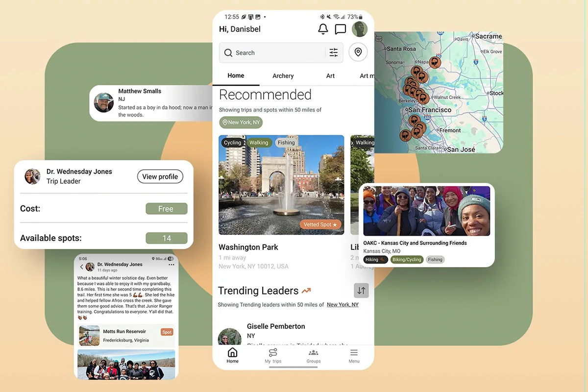Click the Vetted Spot badge
The width and height of the screenshot is (588, 392).
point(320,224)
